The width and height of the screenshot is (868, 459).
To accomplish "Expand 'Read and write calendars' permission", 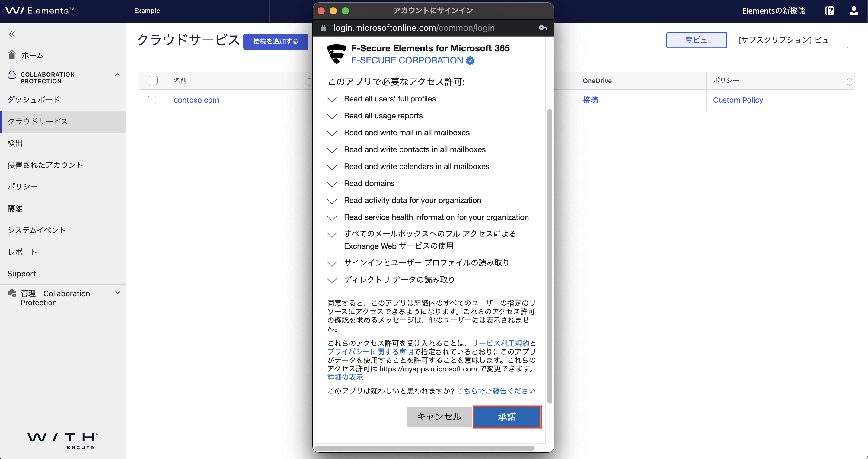I will [x=332, y=167].
